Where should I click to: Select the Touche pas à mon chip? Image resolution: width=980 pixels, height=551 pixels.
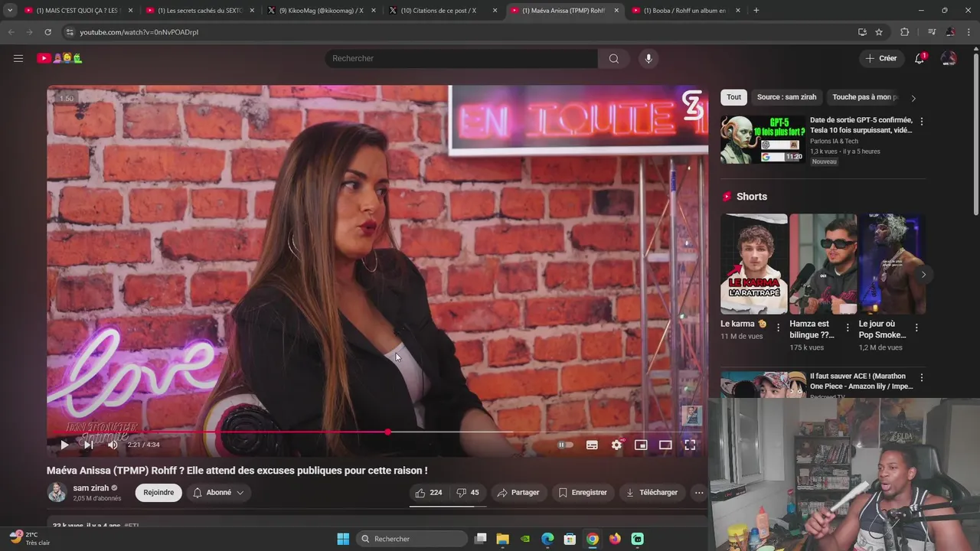[x=864, y=97]
